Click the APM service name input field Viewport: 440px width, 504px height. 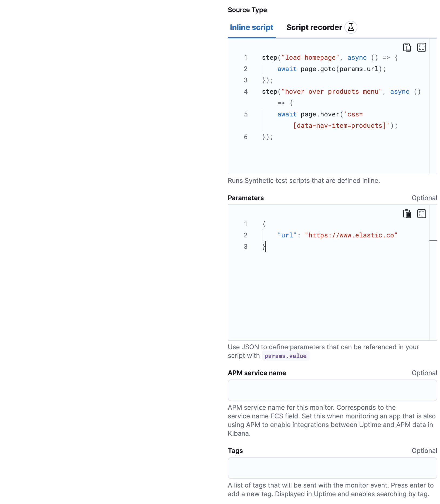click(x=332, y=390)
